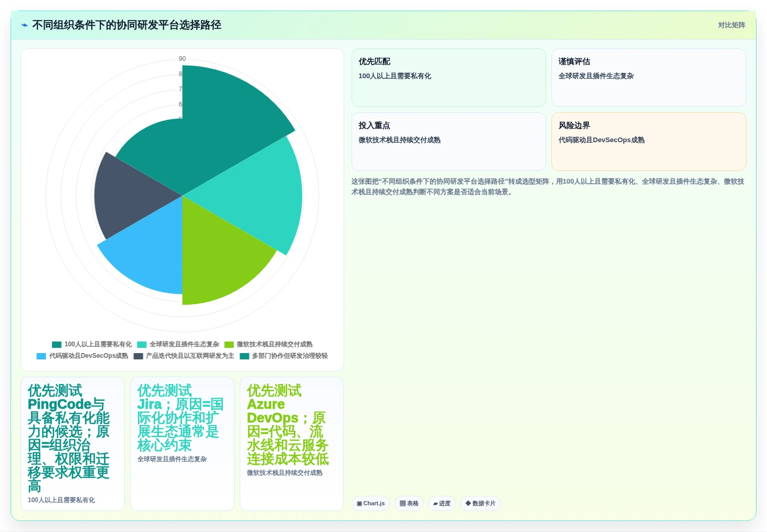767x532 pixels.
Task: Select the Chart.js tag chip
Action: 371,503
